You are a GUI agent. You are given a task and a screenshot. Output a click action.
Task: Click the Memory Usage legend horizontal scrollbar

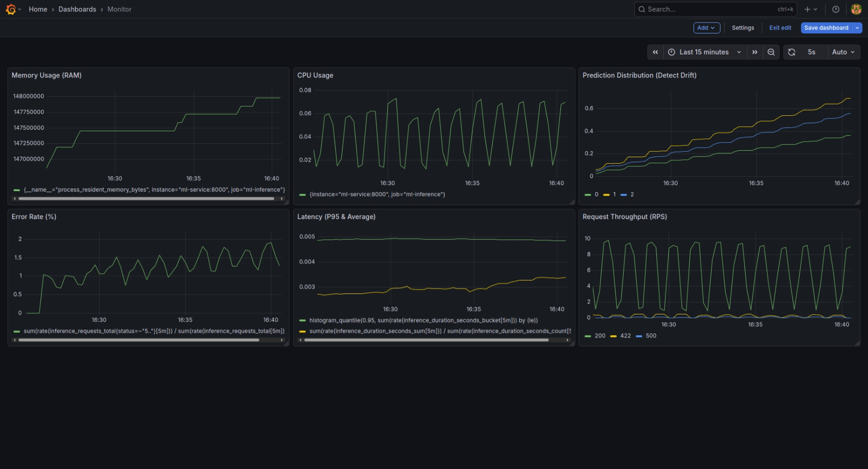pos(146,199)
